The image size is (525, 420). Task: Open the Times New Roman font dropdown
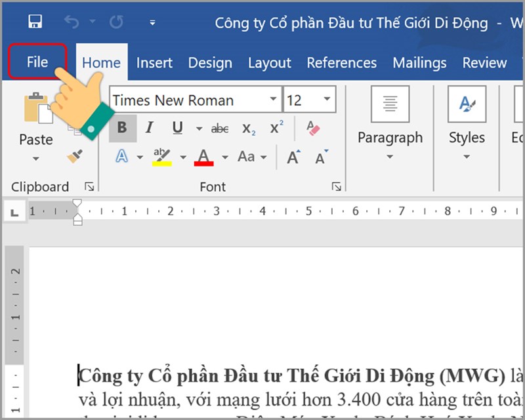tap(274, 99)
